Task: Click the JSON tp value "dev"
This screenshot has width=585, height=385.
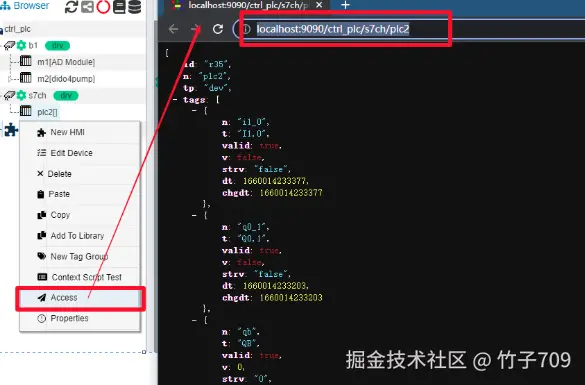Action: (216, 88)
